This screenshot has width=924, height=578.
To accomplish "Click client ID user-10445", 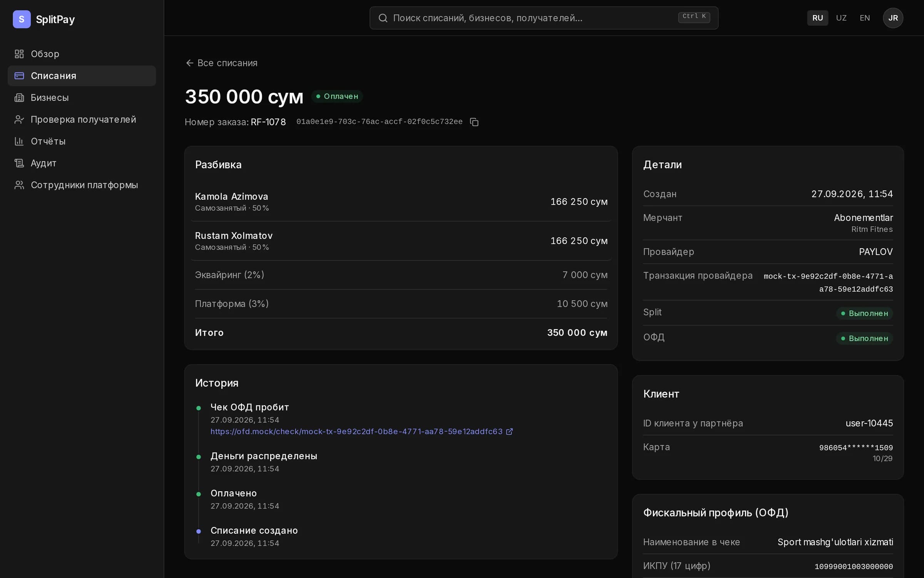I will pyautogui.click(x=869, y=423).
